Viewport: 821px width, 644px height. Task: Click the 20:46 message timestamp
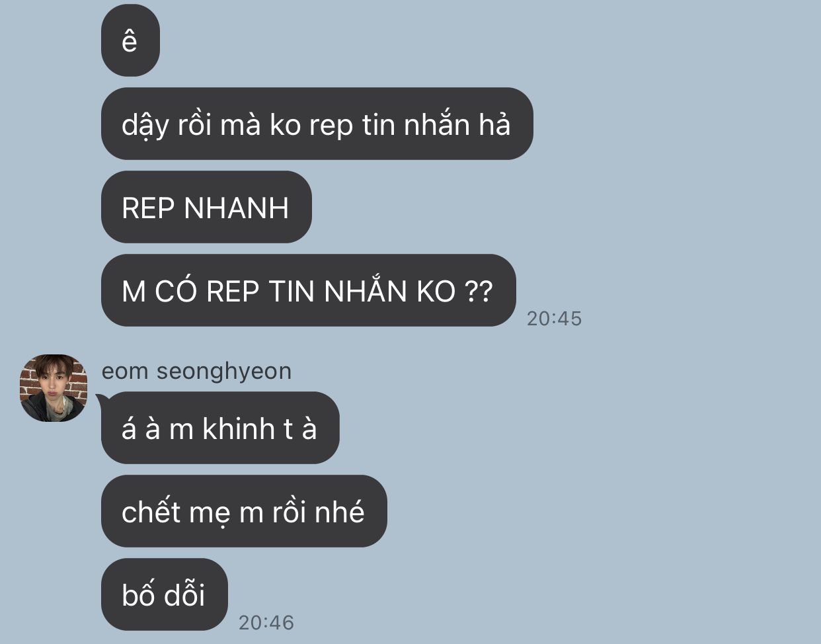pyautogui.click(x=266, y=623)
